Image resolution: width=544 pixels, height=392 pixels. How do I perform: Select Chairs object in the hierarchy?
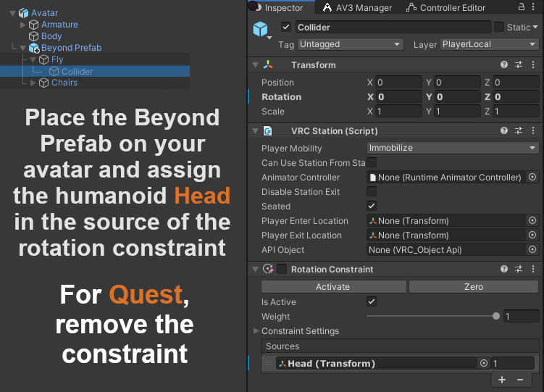pyautogui.click(x=64, y=83)
